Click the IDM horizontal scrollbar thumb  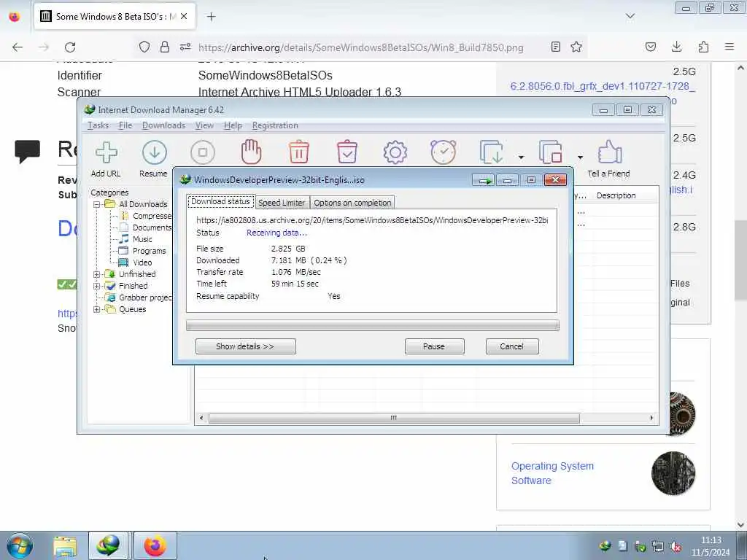394,418
